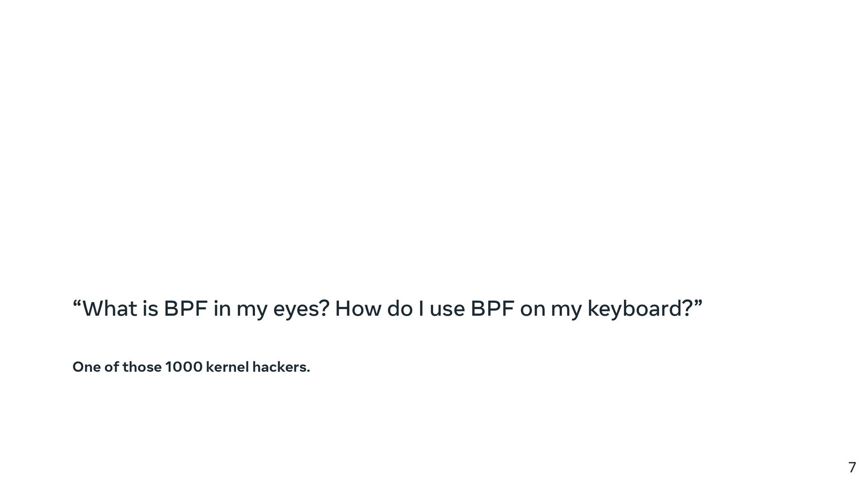Click the slide number 7

852,467
